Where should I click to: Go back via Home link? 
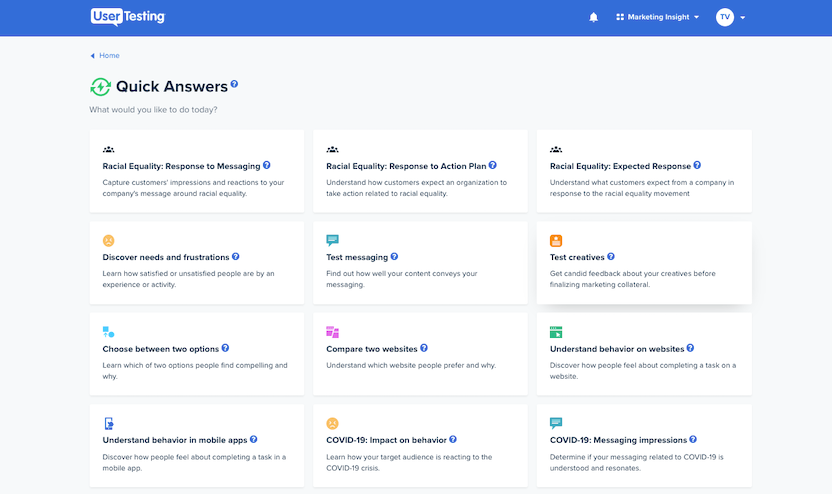coord(105,55)
